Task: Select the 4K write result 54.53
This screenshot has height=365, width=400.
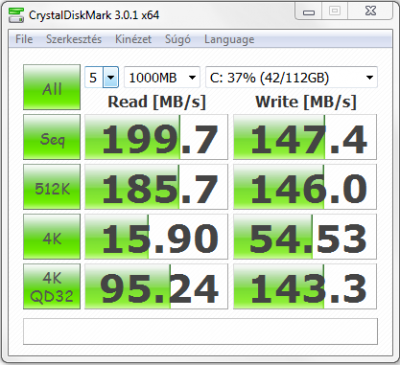Action: pos(305,237)
